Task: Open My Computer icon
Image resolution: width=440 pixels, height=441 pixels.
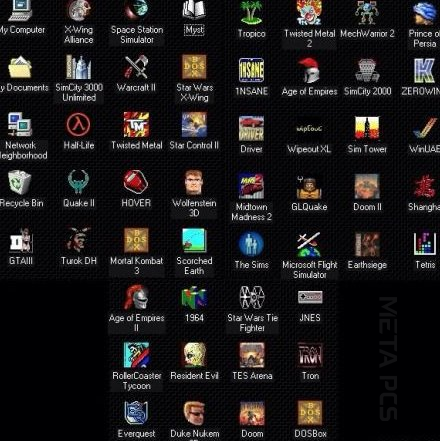Action: 20,10
